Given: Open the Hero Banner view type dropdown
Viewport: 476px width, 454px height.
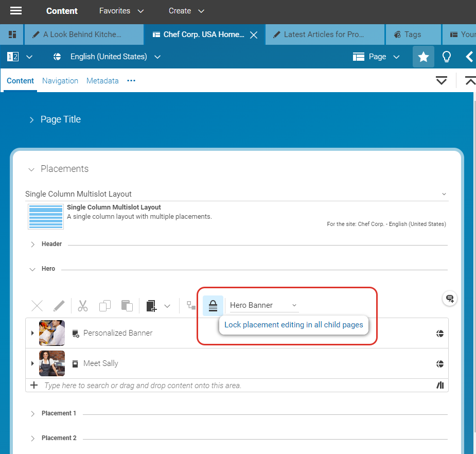Looking at the screenshot, I should point(263,305).
